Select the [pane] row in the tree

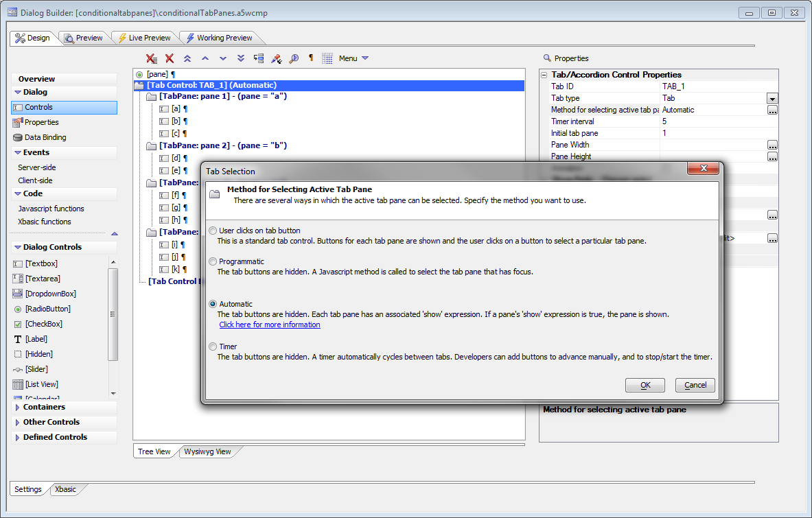coord(157,75)
